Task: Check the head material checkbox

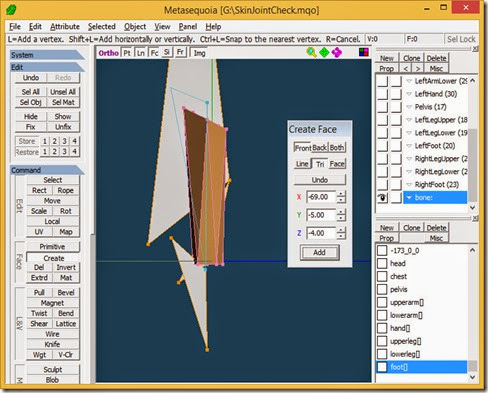Action: [x=382, y=263]
